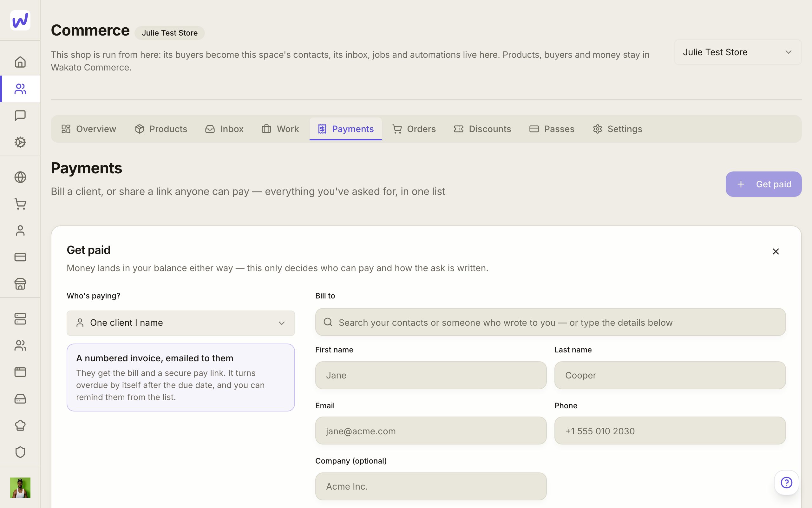This screenshot has height=508, width=812.
Task: Open the Wakato logo home
Action: (x=20, y=20)
